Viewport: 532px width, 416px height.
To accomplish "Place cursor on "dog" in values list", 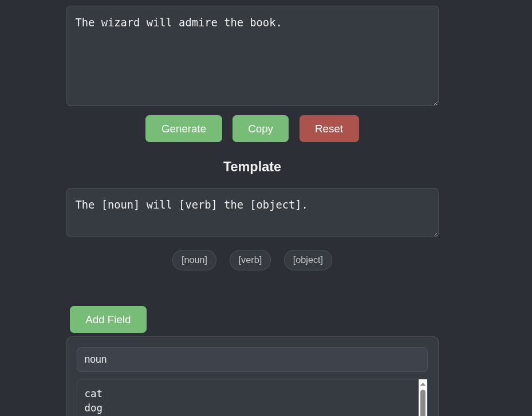I will point(93,408).
